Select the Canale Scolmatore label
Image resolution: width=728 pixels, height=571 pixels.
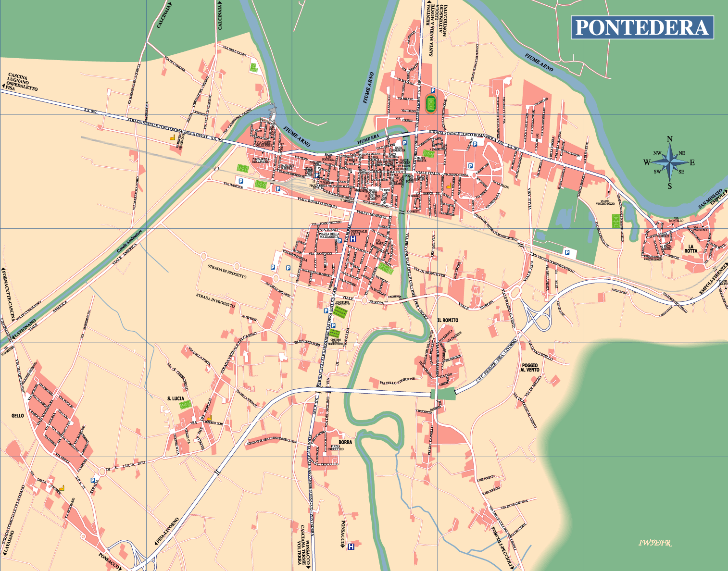click(x=130, y=242)
